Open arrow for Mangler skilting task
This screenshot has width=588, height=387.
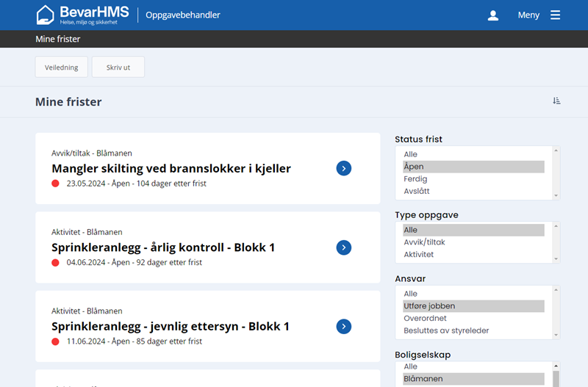click(344, 168)
